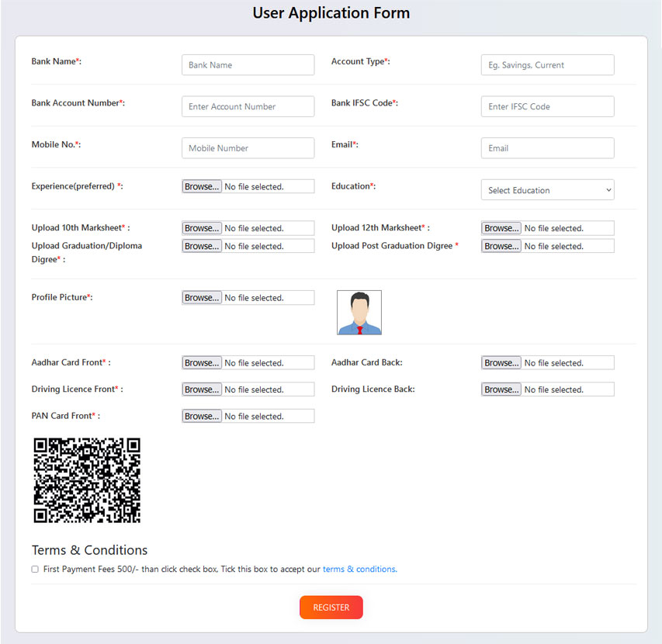The width and height of the screenshot is (662, 644).
Task: Choose a Profile Picture file via Browse
Action: point(202,298)
